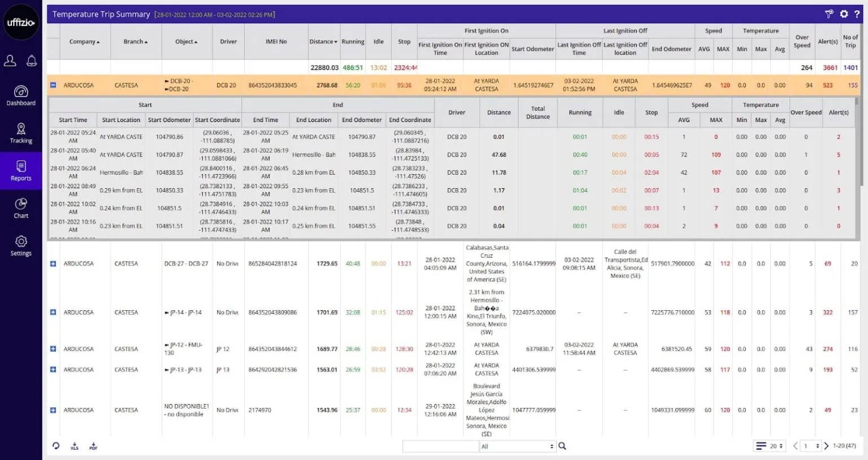
Task: Export report as PDF
Action: coord(93,446)
